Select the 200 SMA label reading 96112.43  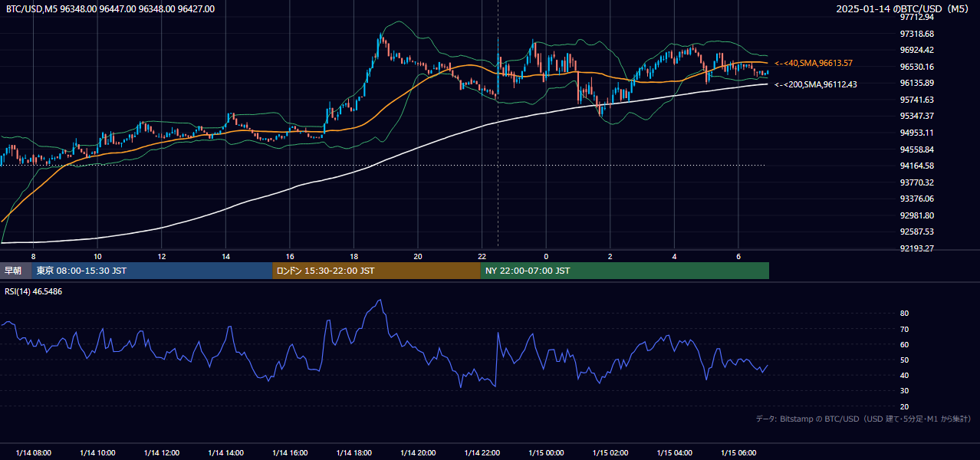[x=816, y=84]
